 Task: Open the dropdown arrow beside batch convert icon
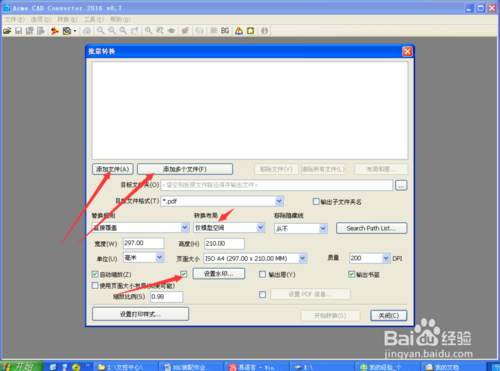point(75,31)
